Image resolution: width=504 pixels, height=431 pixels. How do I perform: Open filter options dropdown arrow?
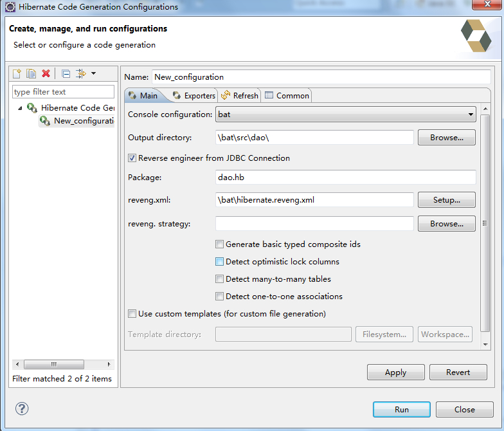click(x=94, y=73)
